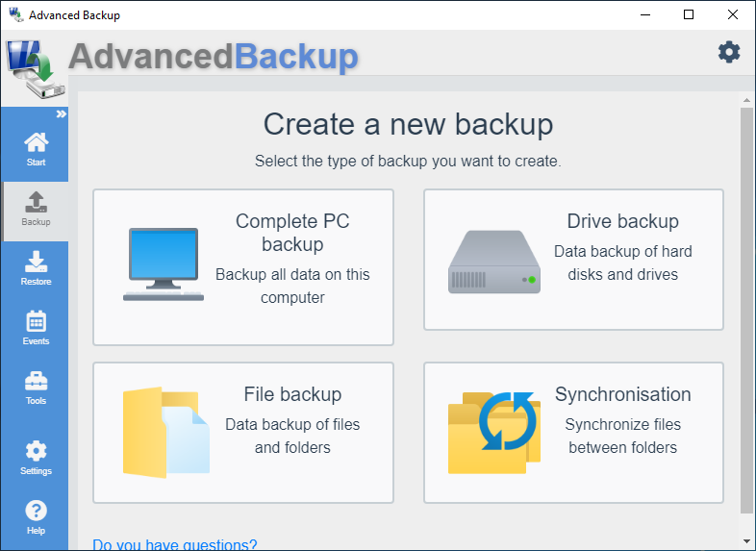Choose Drive backup option
Viewport: 756px width, 551px height.
click(x=573, y=260)
